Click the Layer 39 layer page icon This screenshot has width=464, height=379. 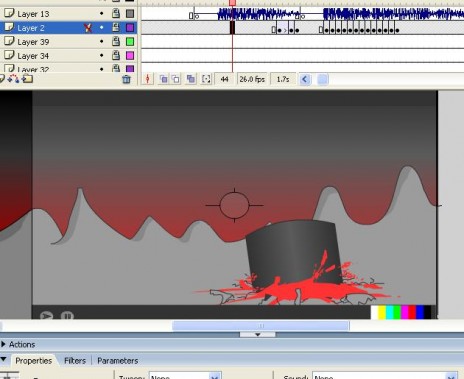(x=9, y=41)
